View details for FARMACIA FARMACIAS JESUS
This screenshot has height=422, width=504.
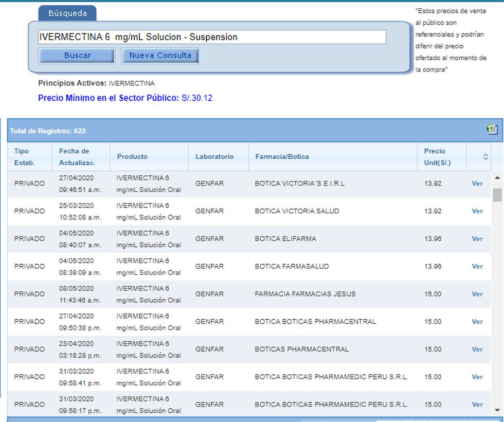tap(477, 294)
